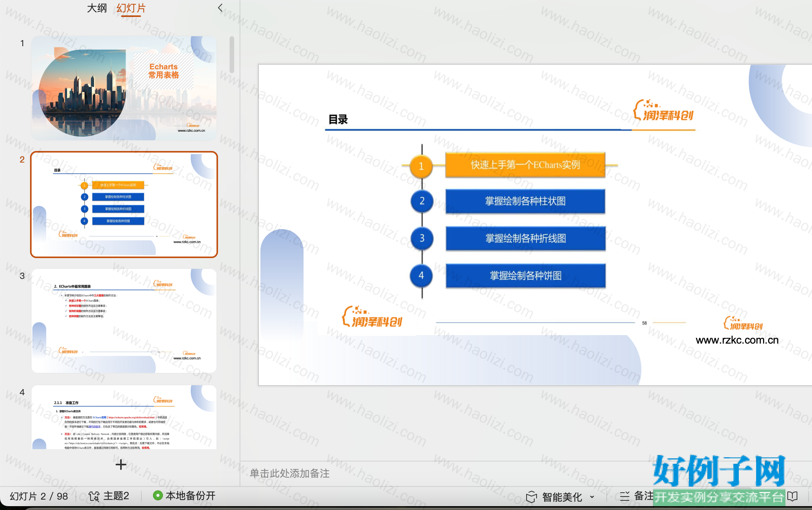Open the 主题2 theme button
The width and height of the screenshot is (812, 510).
[109, 496]
